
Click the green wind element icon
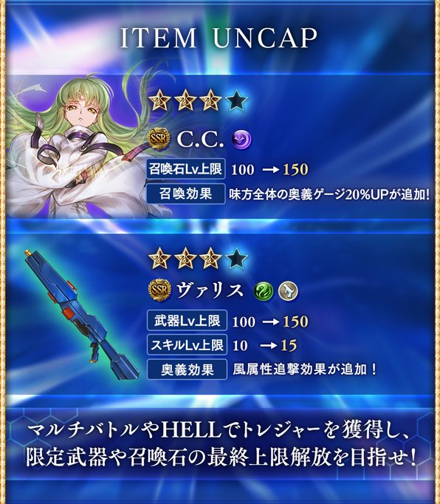point(264,291)
